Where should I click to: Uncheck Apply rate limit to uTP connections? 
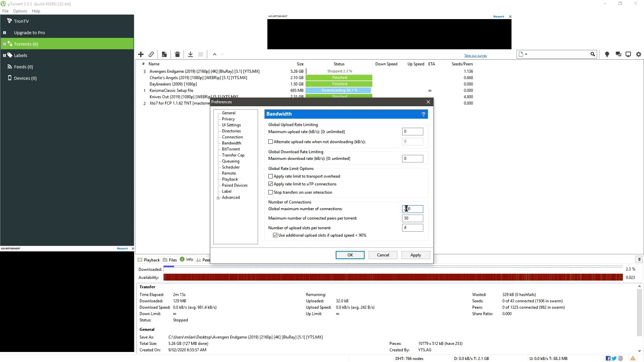pos(271,184)
